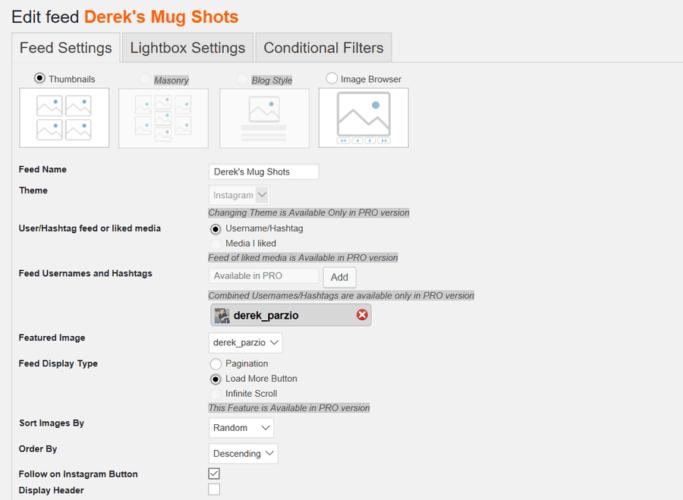Viewport: 683px width, 500px height.
Task: Select the Username/Hashtag radio option
Action: click(216, 228)
